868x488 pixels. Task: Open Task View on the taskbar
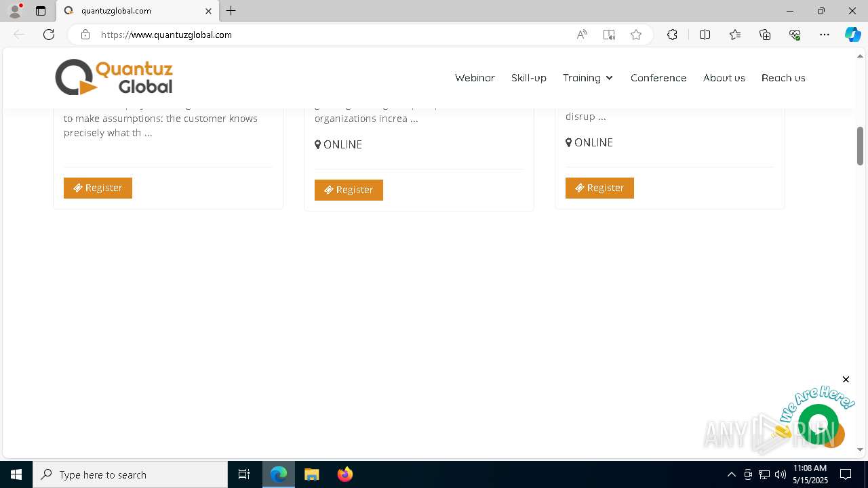click(x=244, y=474)
